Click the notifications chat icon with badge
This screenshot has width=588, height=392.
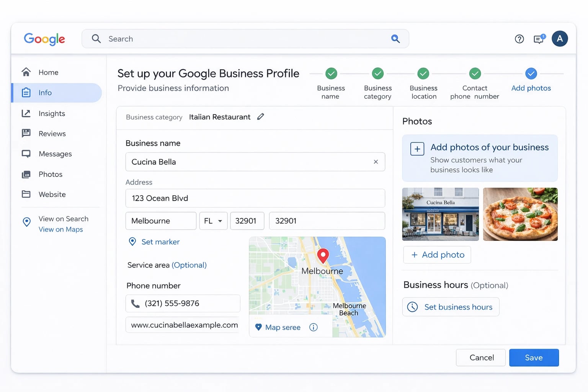(x=538, y=39)
